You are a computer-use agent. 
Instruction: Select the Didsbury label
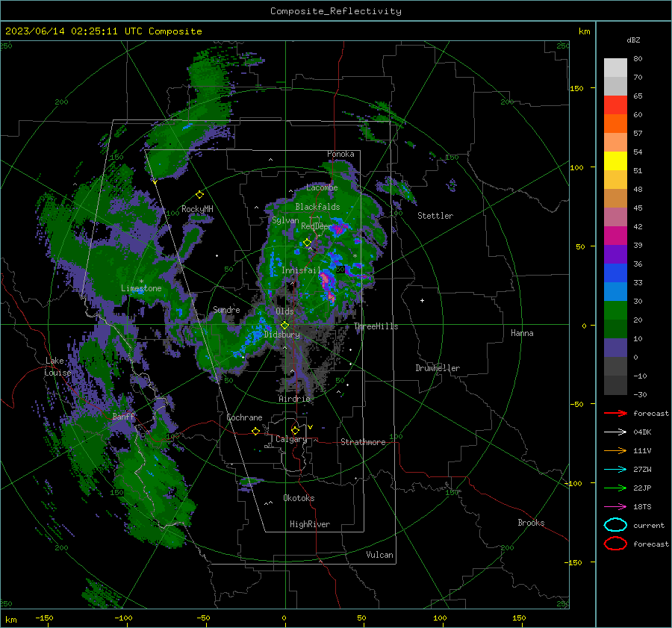click(x=282, y=335)
